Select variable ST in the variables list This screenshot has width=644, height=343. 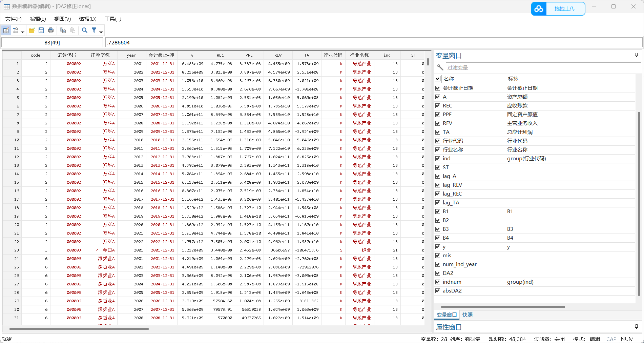point(446,167)
